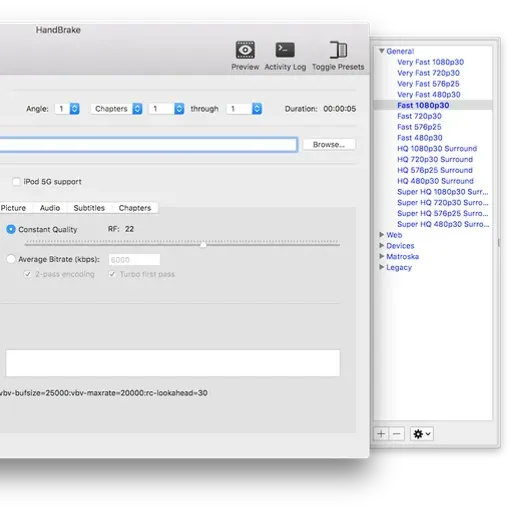Click the RF value 22
The image size is (512, 512).
point(129,229)
